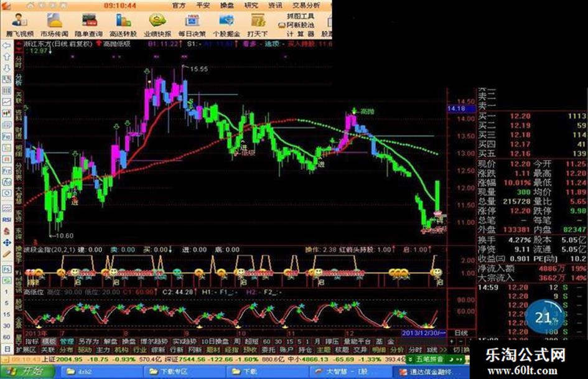
Task: Expand more bottom tabs with >> arrow
Action: pyautogui.click(x=443, y=350)
